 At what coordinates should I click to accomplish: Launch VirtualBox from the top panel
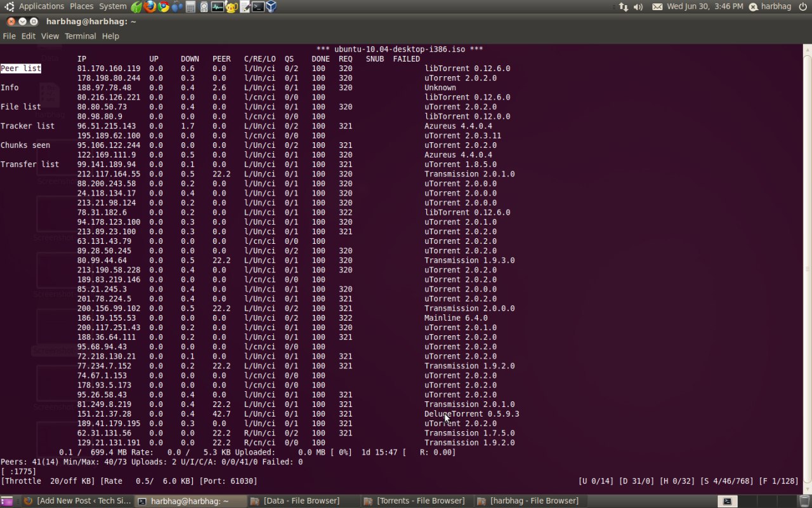(x=272, y=7)
